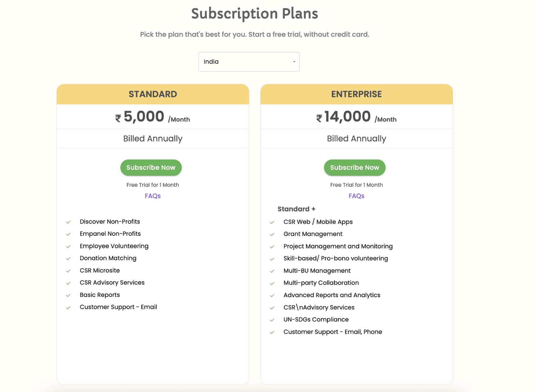
Task: Click checkmark icon beside CSR Microsite
Action: click(x=68, y=271)
